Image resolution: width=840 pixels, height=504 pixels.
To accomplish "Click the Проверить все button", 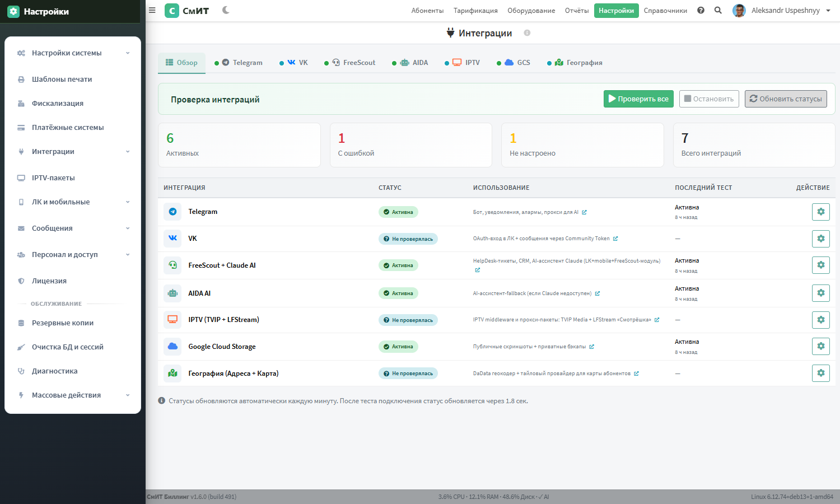I will [638, 99].
